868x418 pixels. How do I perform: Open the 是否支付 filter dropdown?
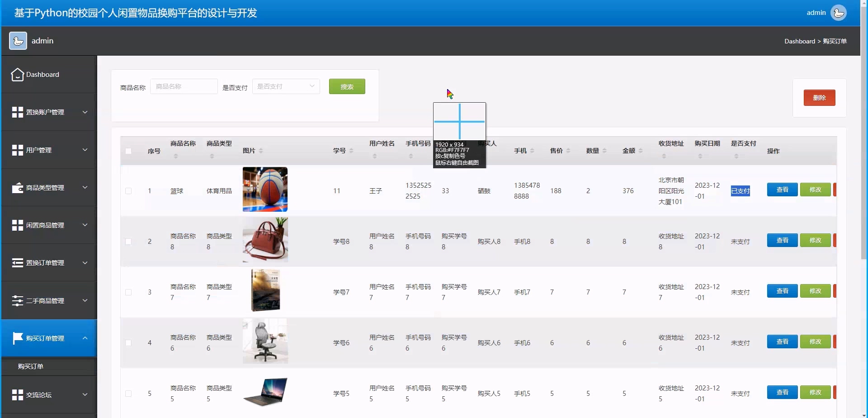coord(286,86)
